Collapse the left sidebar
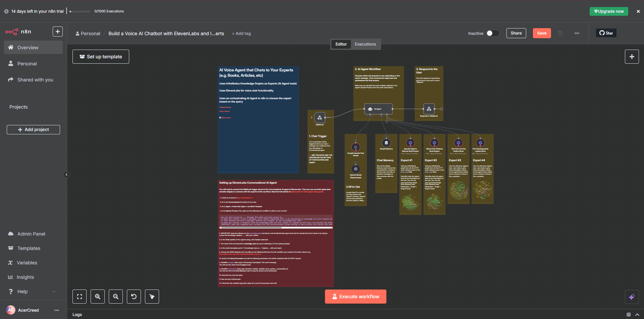This screenshot has height=319, width=644. pos(66,175)
